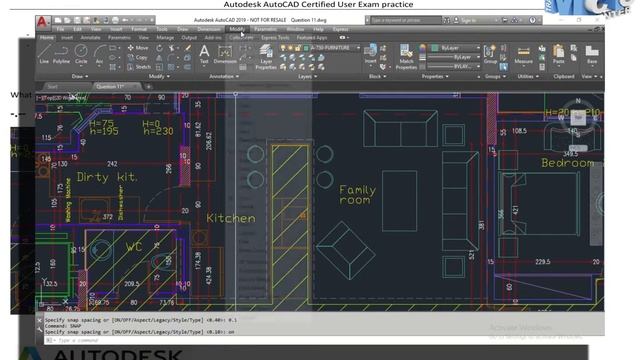This screenshot has width=640, height=360.
Task: Select the Mirror tool
Action: pos(159,58)
